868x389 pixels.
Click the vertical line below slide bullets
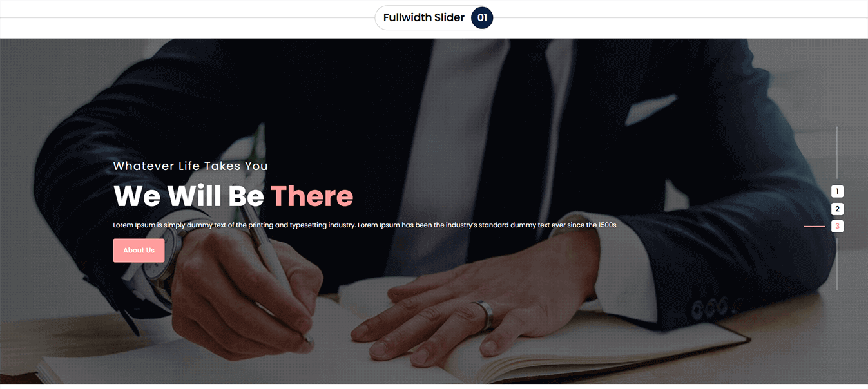click(837, 264)
